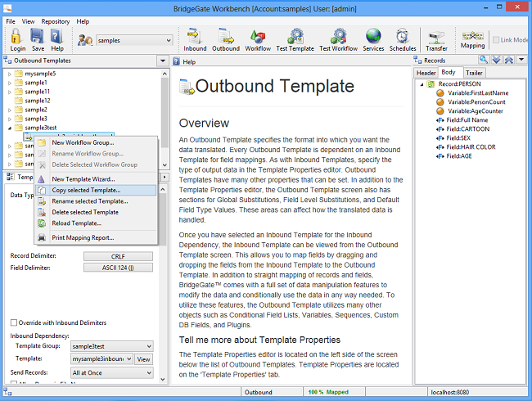Collapse the sample3test folder
The height and width of the screenshot is (401, 532).
(10, 128)
